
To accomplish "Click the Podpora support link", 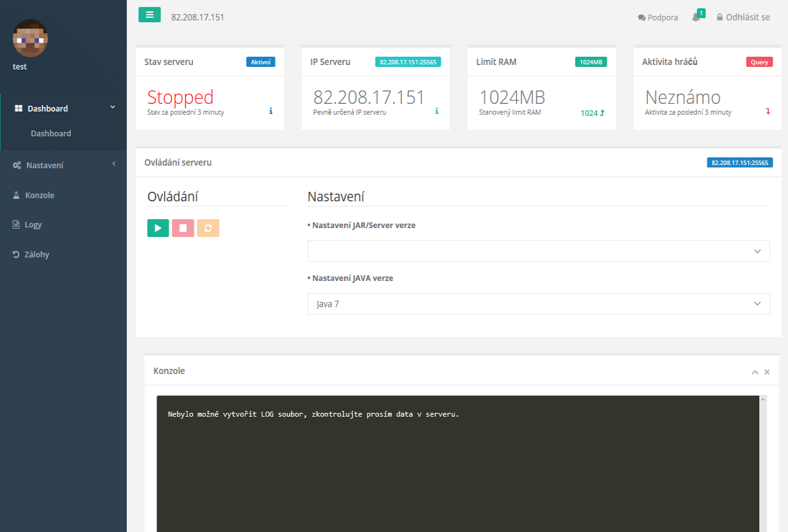I will point(658,18).
